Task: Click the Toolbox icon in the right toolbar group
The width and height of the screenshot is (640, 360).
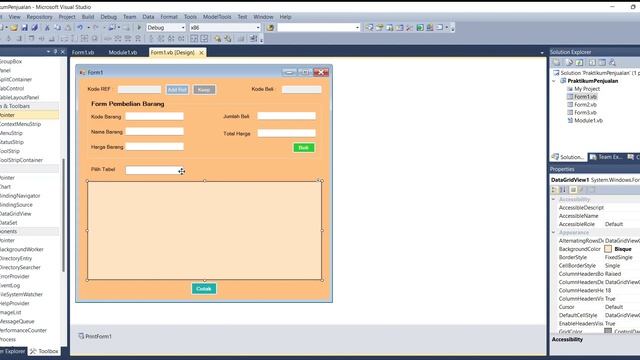Action: [409, 27]
